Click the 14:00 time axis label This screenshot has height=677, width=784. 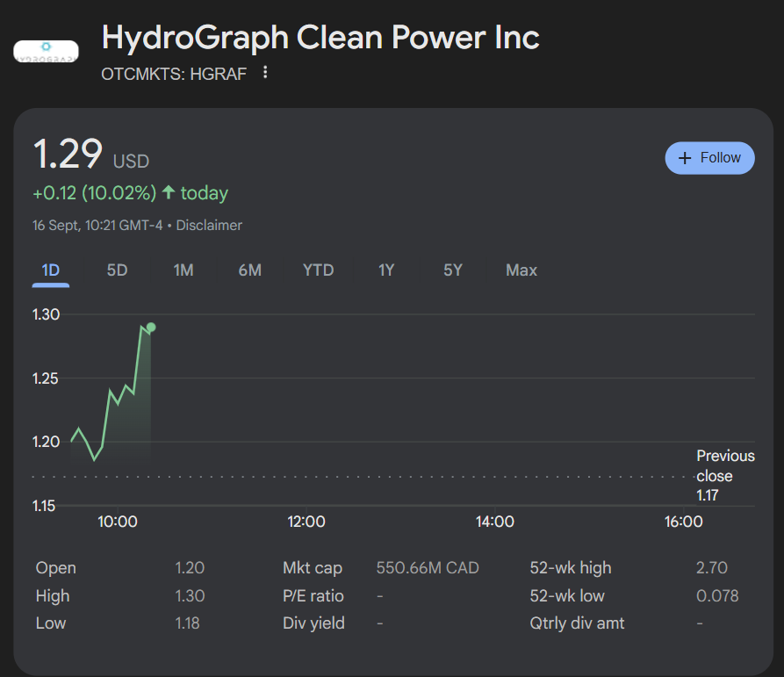point(494,522)
